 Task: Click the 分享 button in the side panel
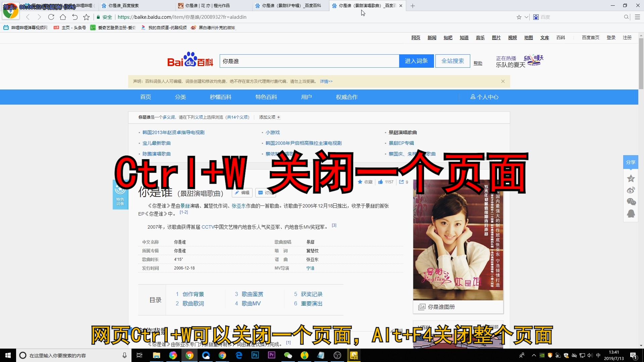[x=631, y=162]
